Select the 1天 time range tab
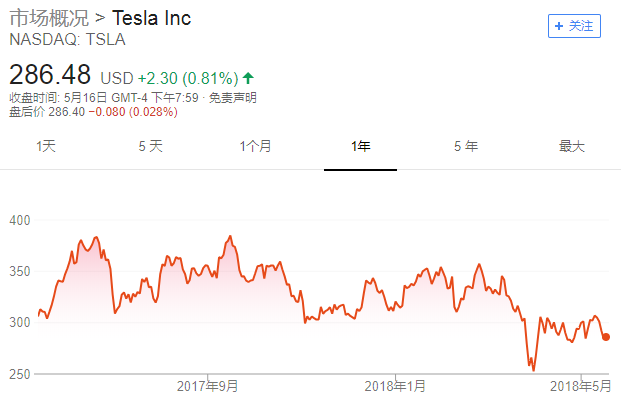The image size is (621, 407). [x=46, y=146]
